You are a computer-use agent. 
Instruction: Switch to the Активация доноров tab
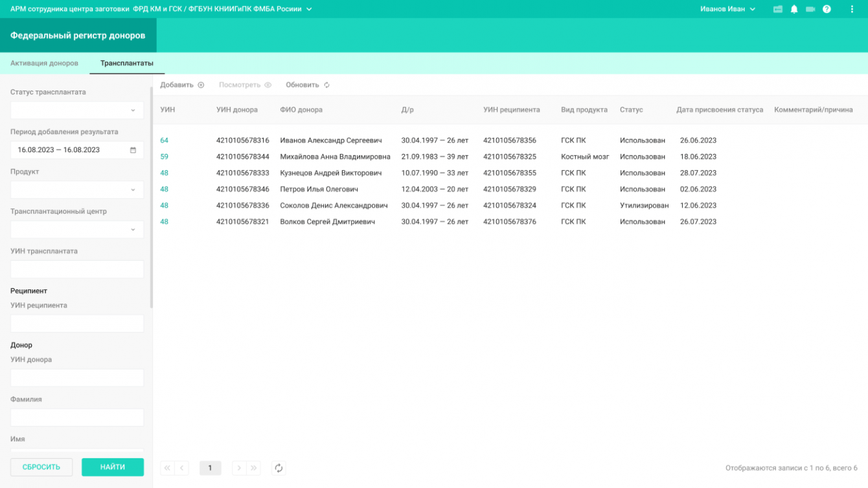44,63
